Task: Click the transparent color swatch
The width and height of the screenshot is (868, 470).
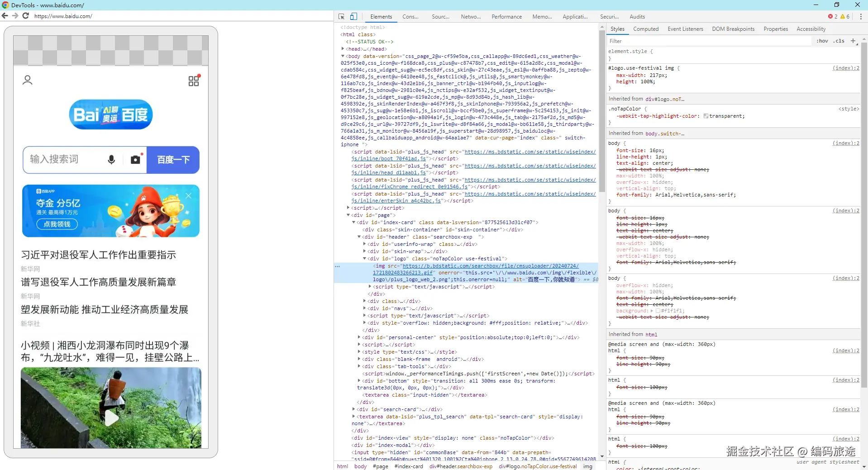Action: click(706, 116)
